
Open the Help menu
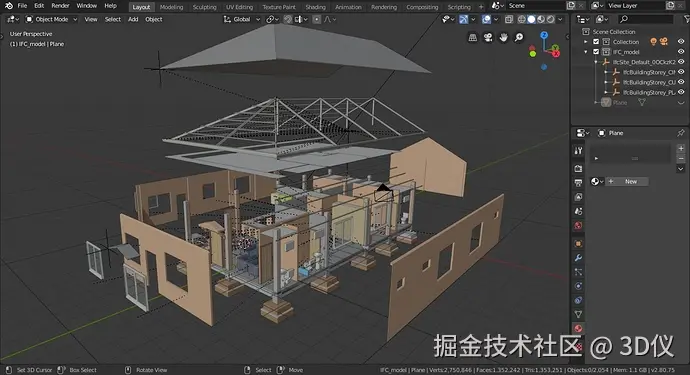click(x=110, y=6)
